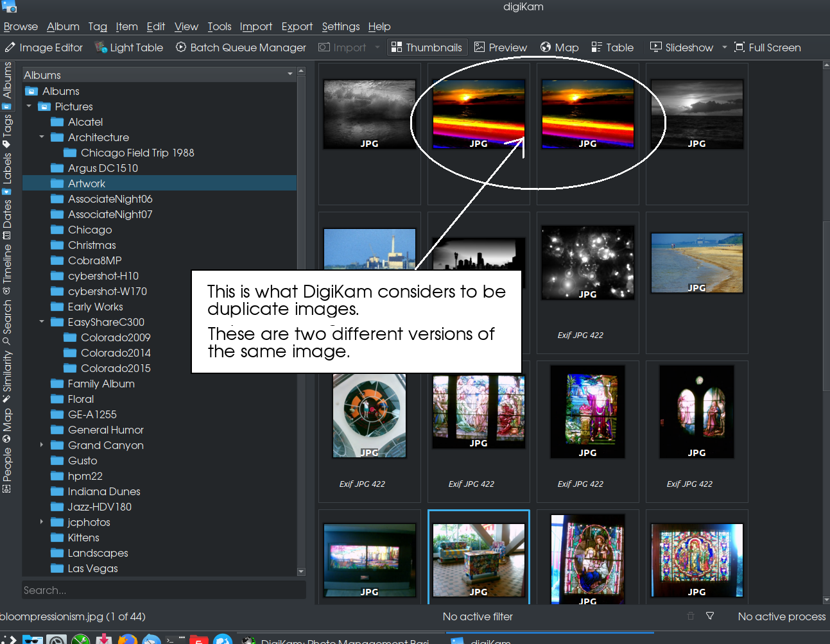The image size is (830, 644).
Task: Enter Full Screen mode
Action: pyautogui.click(x=768, y=47)
